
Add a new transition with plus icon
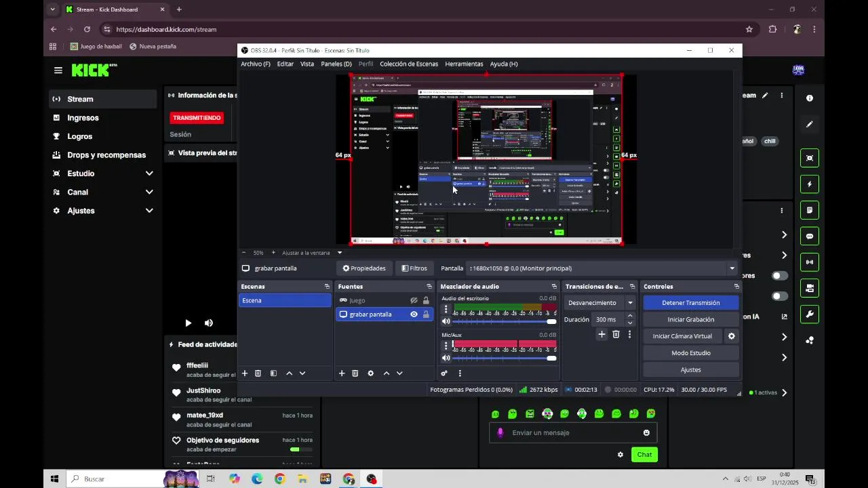tap(601, 334)
